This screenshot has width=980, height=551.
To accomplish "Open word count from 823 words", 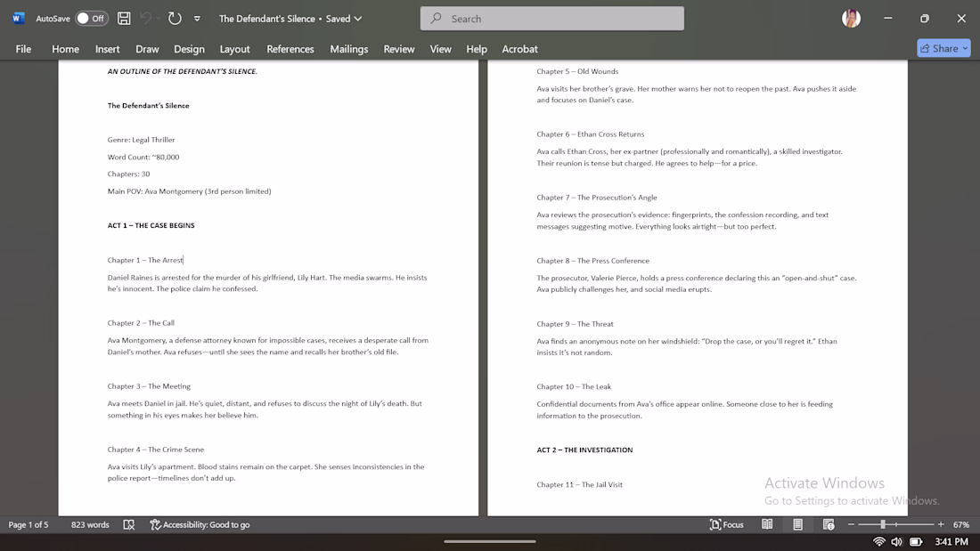I will coord(90,525).
